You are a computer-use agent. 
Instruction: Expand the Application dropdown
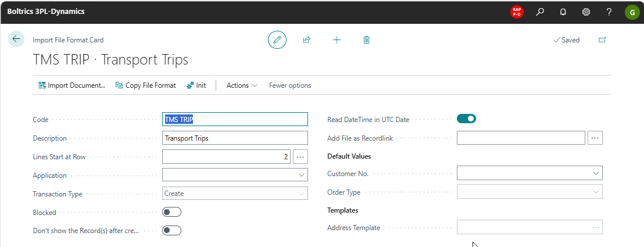click(301, 175)
